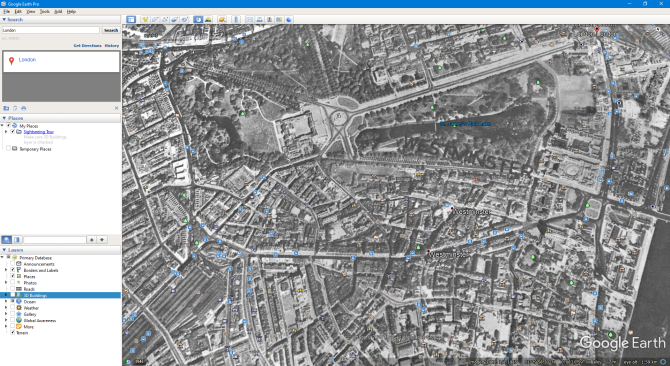Click the Search button
670x366 pixels.
pyautogui.click(x=111, y=30)
